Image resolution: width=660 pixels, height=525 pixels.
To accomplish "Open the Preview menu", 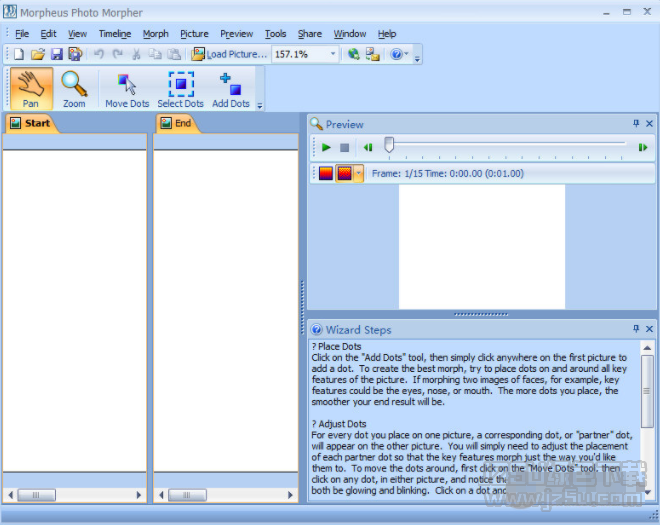I will coord(237,34).
